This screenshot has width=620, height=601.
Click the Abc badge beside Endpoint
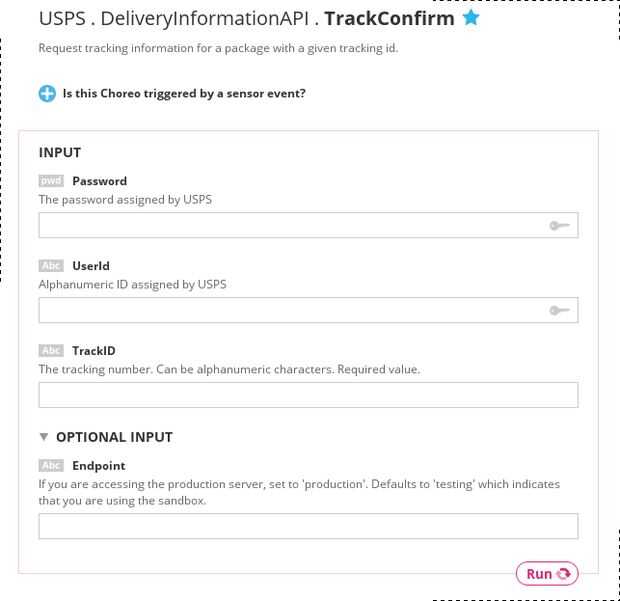pos(51,466)
